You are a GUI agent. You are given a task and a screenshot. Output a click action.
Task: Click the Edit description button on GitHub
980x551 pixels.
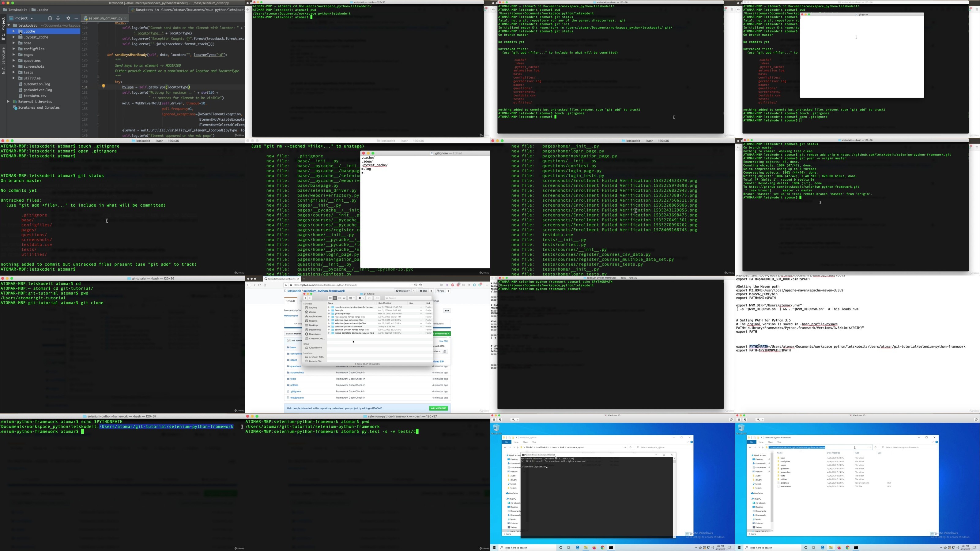(x=447, y=311)
